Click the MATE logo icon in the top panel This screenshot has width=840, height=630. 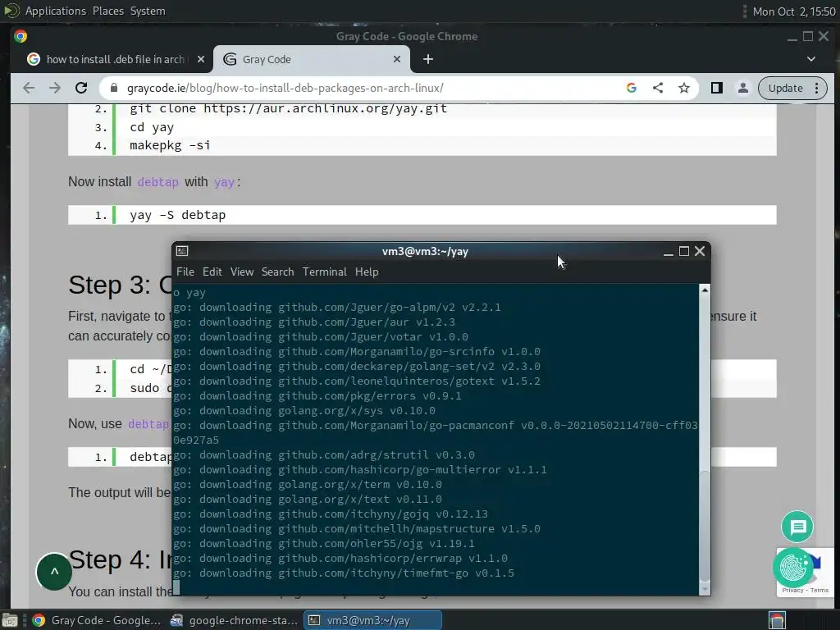[11, 11]
